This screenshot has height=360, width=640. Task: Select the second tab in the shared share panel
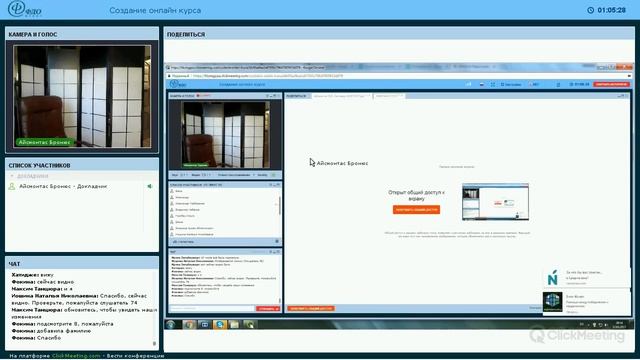[x=389, y=96]
